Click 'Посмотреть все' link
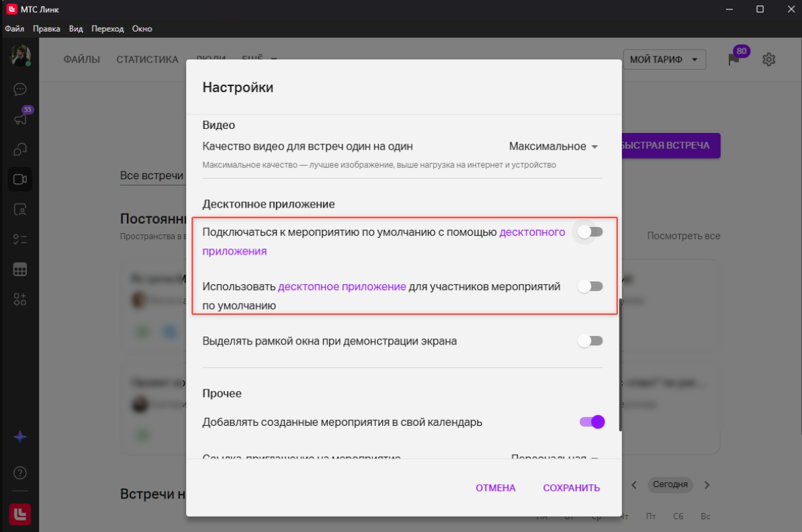The image size is (802, 532). [x=683, y=236]
